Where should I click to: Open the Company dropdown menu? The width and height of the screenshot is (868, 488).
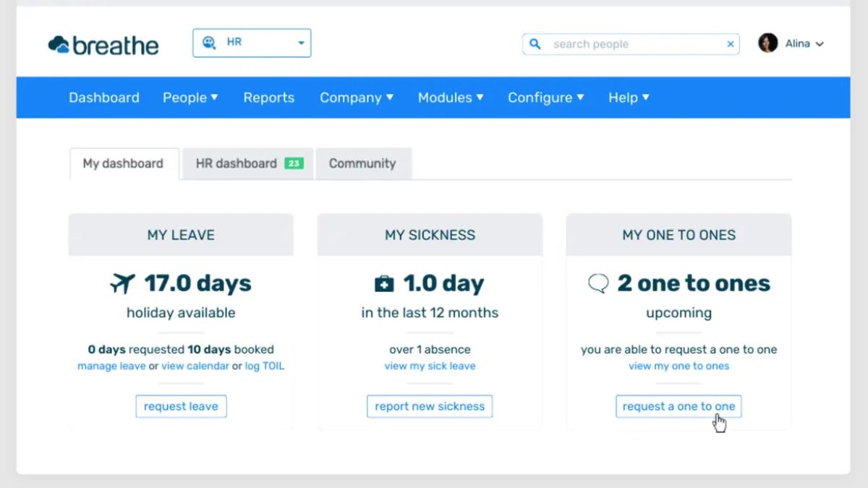coord(357,98)
